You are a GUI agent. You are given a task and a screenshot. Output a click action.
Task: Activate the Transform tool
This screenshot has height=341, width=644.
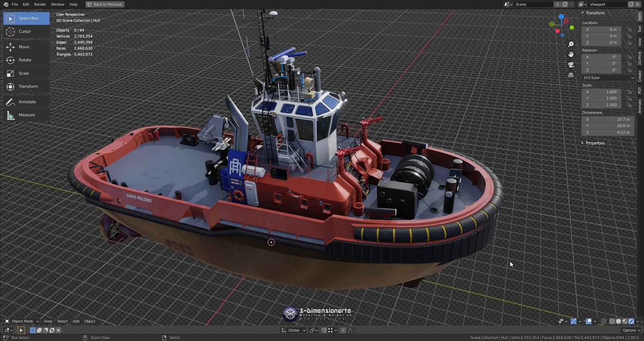click(x=27, y=86)
